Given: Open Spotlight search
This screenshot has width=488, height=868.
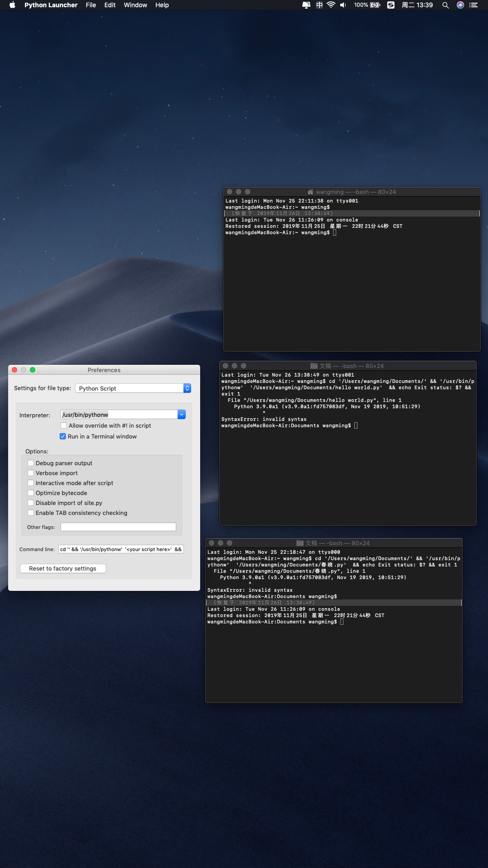Looking at the screenshot, I should pyautogui.click(x=446, y=5).
